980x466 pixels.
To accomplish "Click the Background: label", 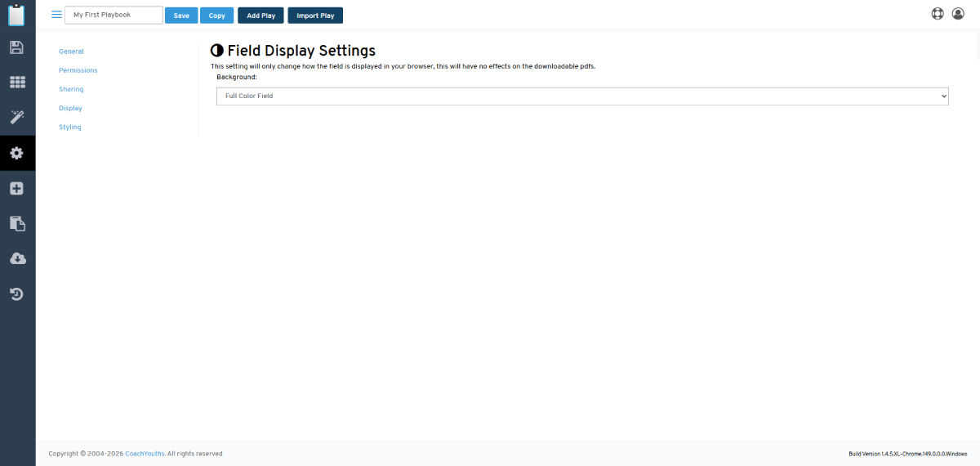I will point(237,77).
